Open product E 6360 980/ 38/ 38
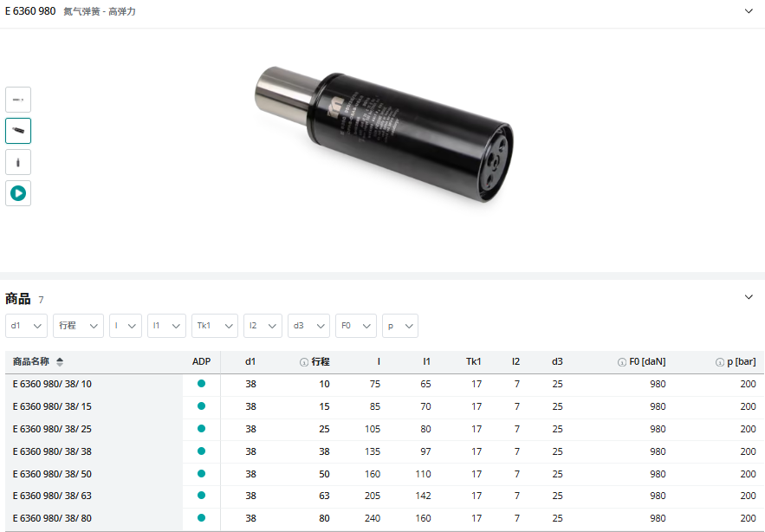The width and height of the screenshot is (765, 532). [52, 451]
